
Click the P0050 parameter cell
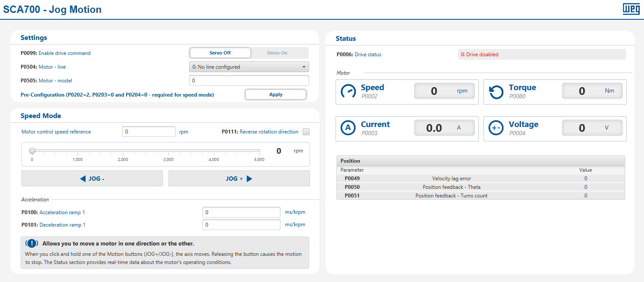(x=352, y=187)
